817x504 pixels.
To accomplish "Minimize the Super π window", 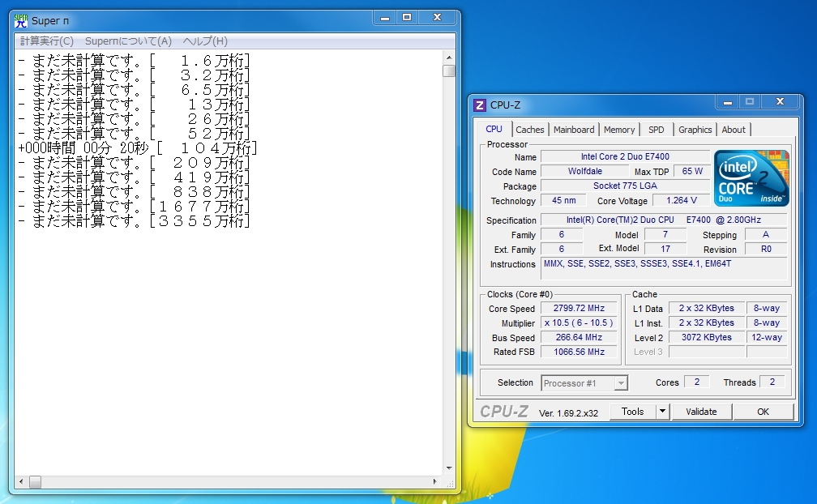I will [384, 17].
